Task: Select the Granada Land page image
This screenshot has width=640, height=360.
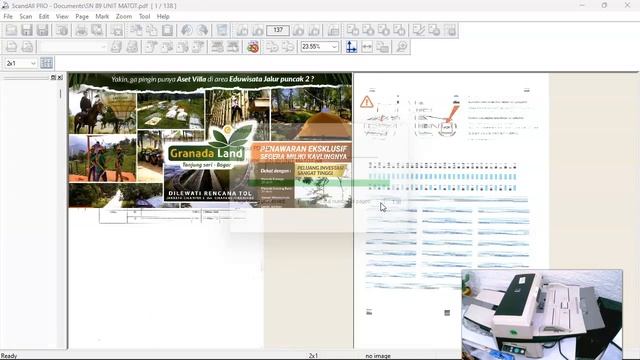Action: point(210,140)
